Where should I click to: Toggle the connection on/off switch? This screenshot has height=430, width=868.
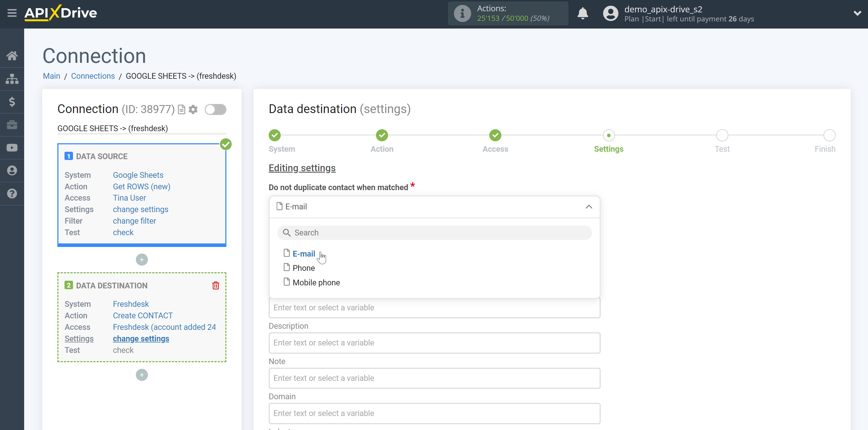[215, 109]
